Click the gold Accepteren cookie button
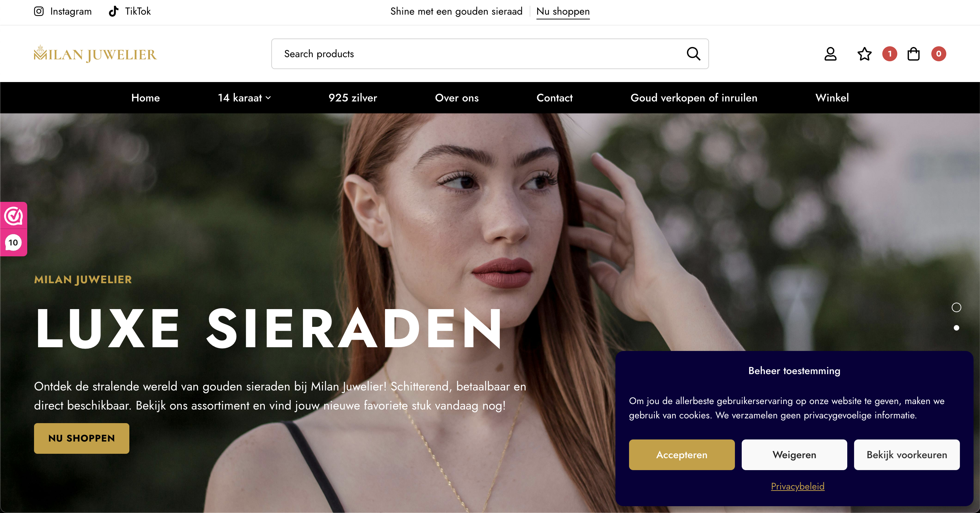 tap(681, 455)
